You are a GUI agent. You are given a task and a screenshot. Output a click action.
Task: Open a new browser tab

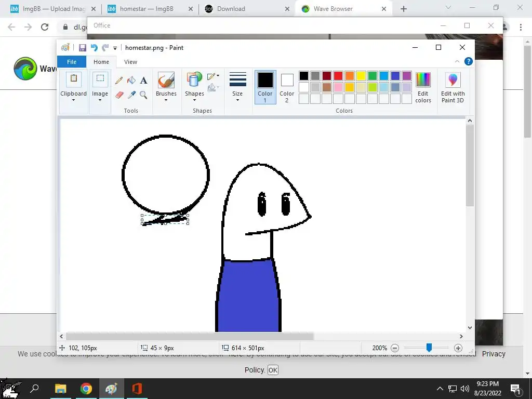coord(403,9)
